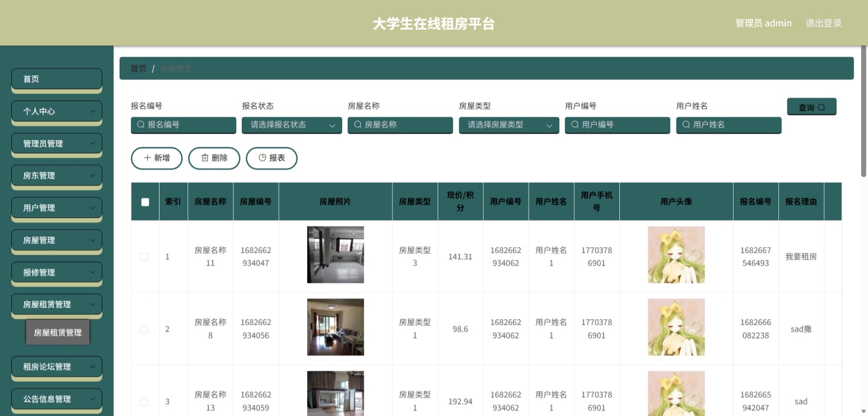This screenshot has height=416, width=868.
Task: Click the 退出登录 link
Action: (x=823, y=23)
